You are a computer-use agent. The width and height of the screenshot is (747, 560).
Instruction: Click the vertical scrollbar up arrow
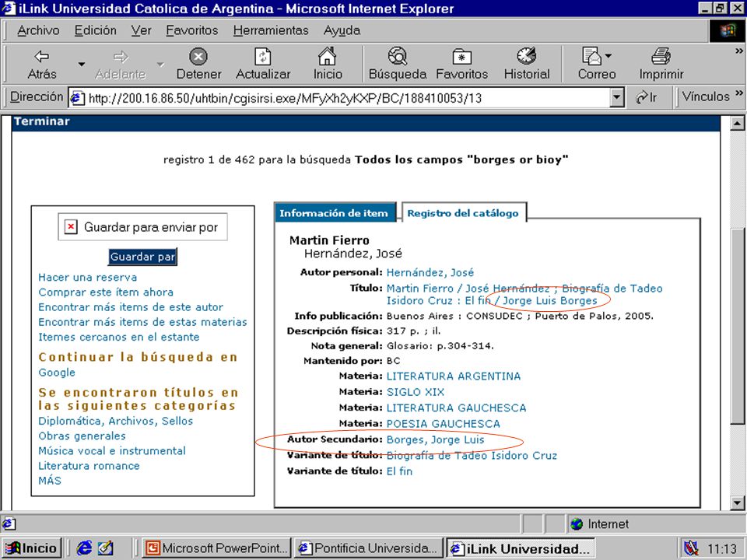(x=737, y=124)
